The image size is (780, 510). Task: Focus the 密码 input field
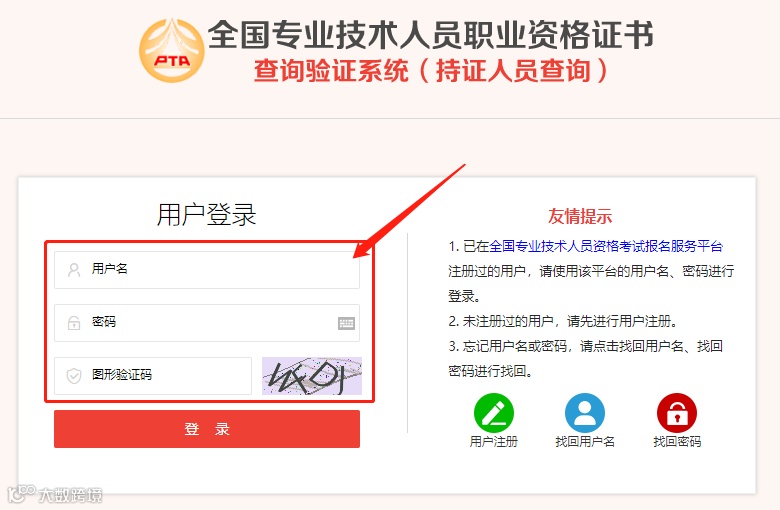coord(207,323)
